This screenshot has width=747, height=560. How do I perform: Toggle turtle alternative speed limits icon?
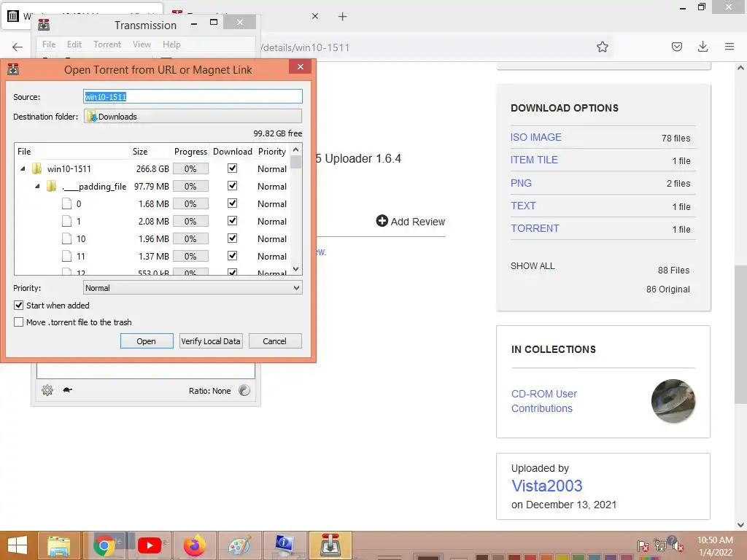point(67,390)
